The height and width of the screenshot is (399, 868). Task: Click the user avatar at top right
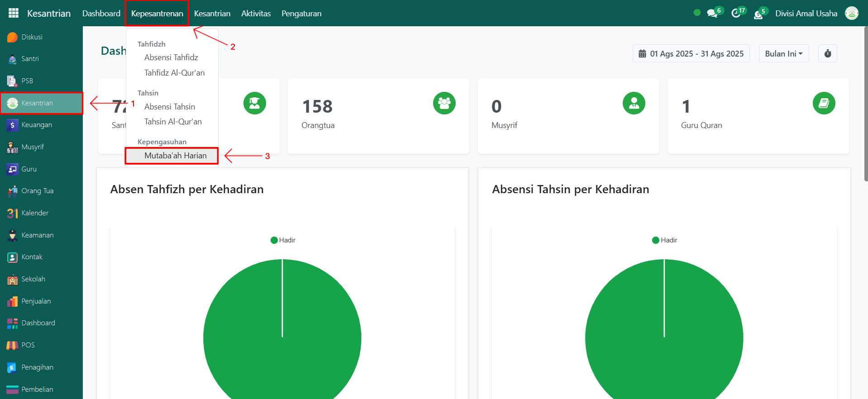(x=851, y=14)
